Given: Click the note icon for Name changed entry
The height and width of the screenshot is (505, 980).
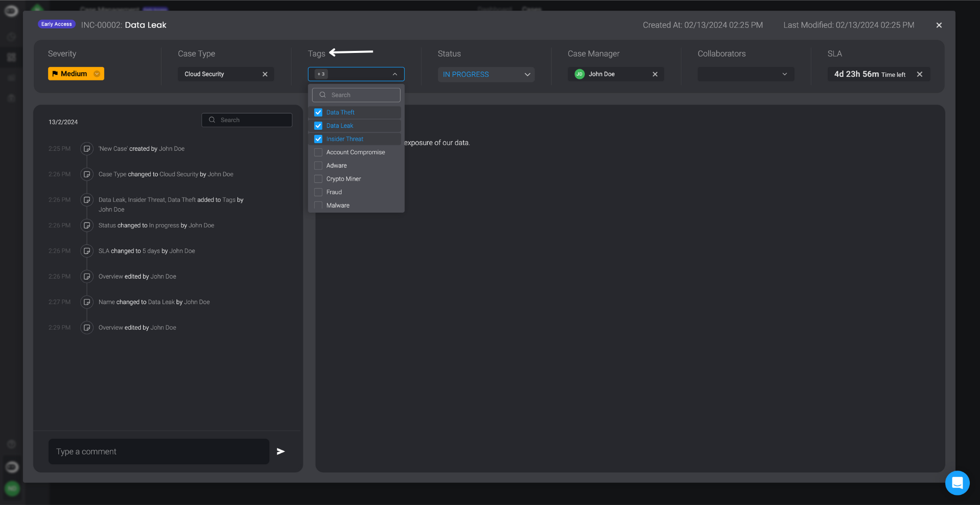Looking at the screenshot, I should point(87,302).
